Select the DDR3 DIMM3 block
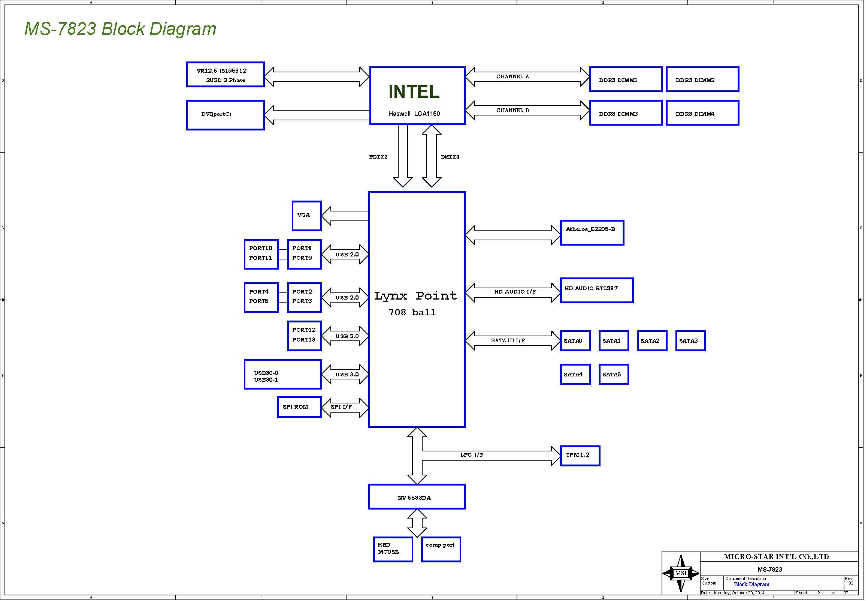Viewport: 868px width, 601px height. point(625,112)
